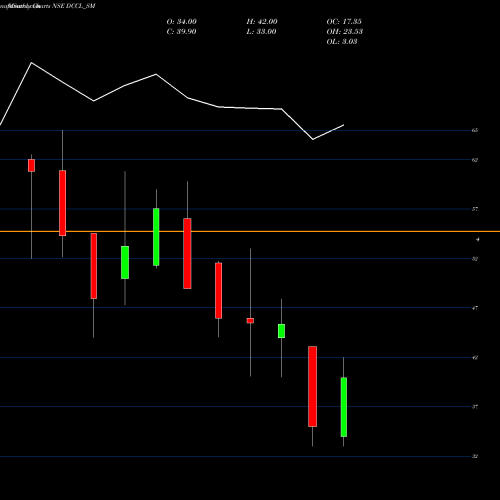500x500 pixels.
Task: Click the 57 price axis label
Action: (x=475, y=209)
